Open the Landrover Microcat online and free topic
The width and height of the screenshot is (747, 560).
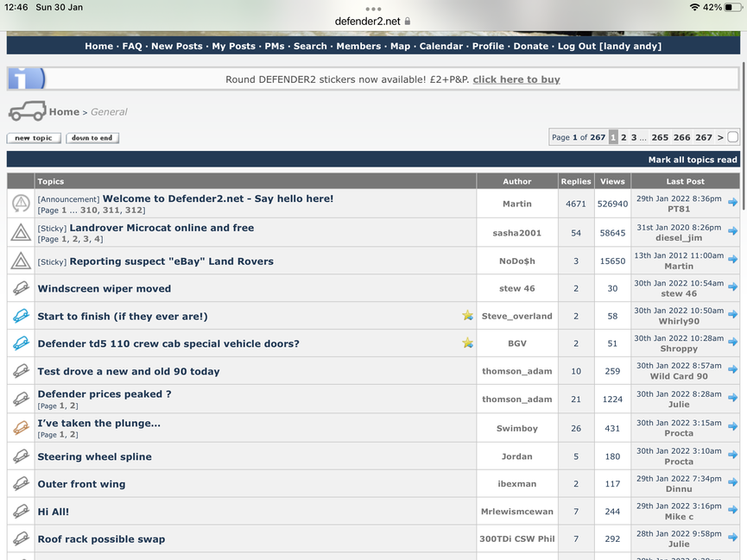(x=161, y=228)
